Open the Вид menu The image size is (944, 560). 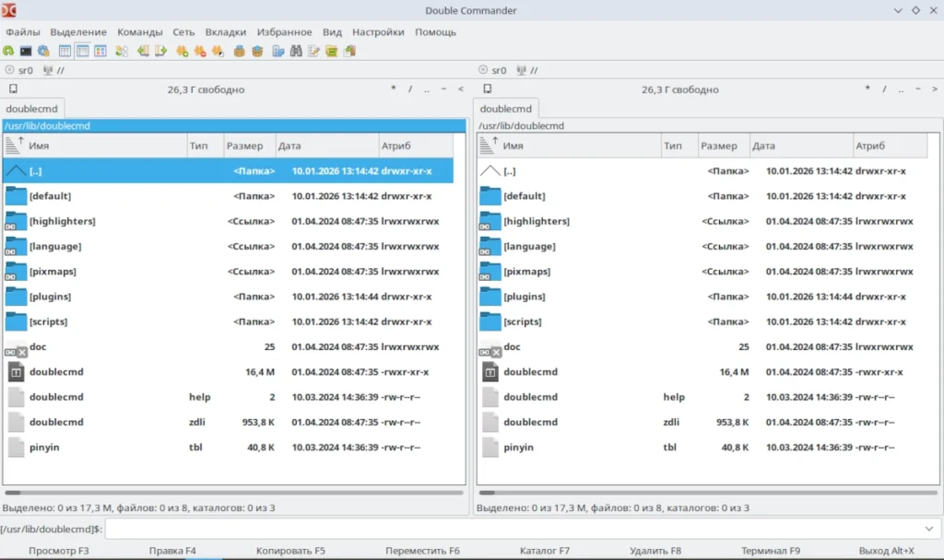pyautogui.click(x=332, y=32)
